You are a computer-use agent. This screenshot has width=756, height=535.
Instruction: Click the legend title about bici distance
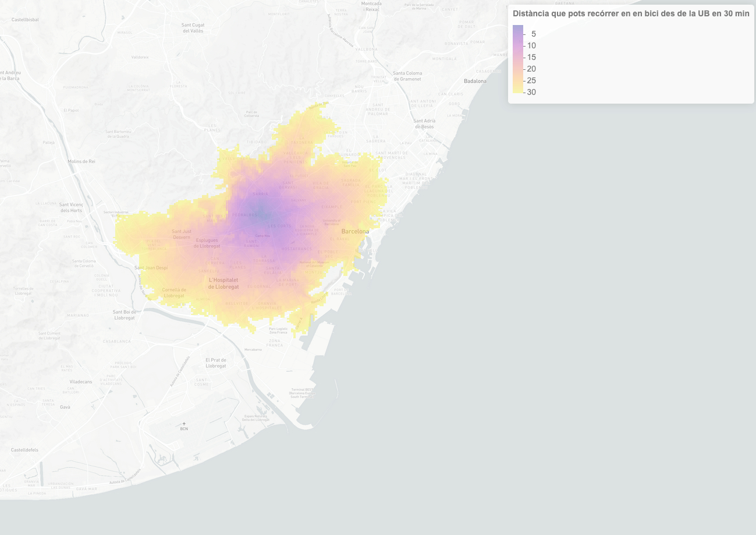(631, 13)
